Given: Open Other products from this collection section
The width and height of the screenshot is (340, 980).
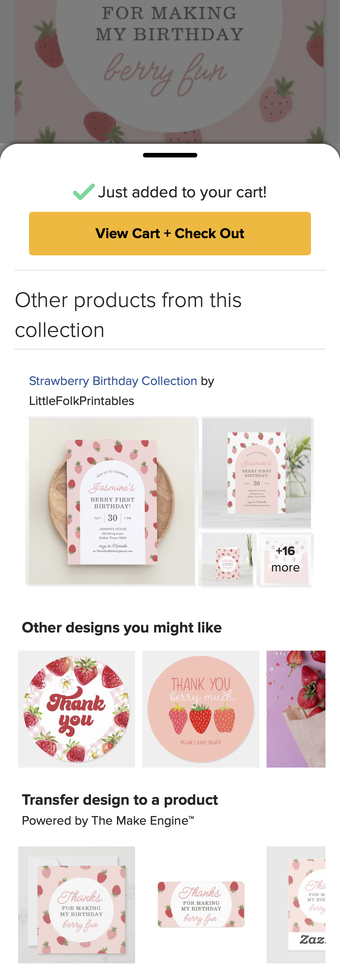Looking at the screenshot, I should point(128,315).
